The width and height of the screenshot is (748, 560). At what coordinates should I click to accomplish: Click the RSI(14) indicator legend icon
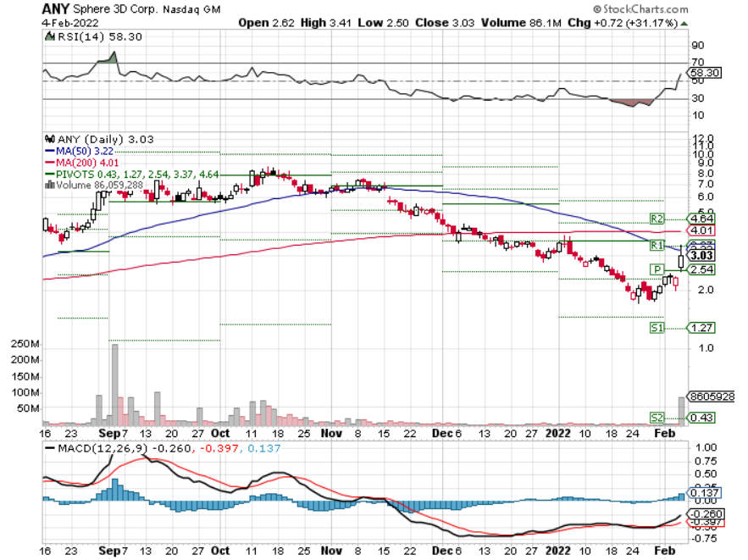click(50, 36)
